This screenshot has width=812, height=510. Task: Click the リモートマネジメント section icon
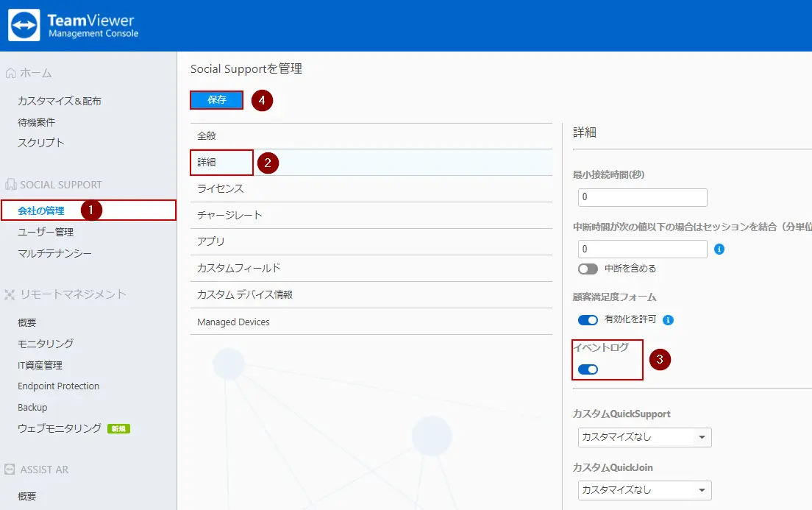[10, 294]
